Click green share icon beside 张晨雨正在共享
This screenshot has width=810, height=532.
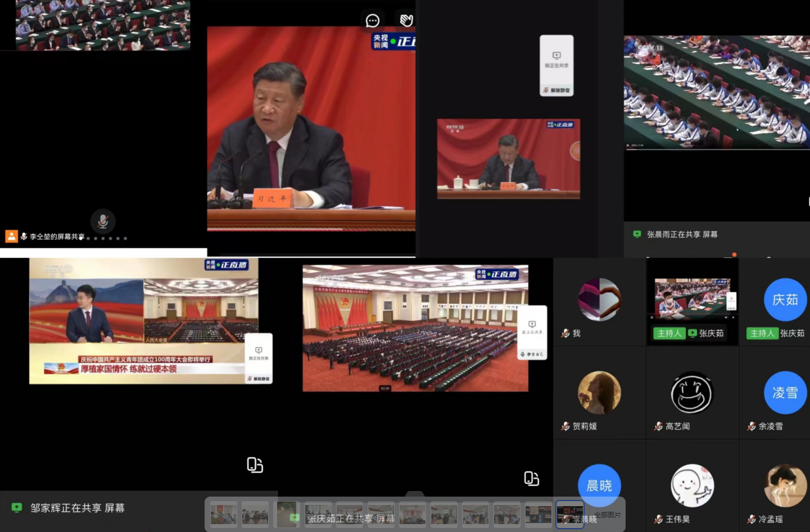pos(637,234)
